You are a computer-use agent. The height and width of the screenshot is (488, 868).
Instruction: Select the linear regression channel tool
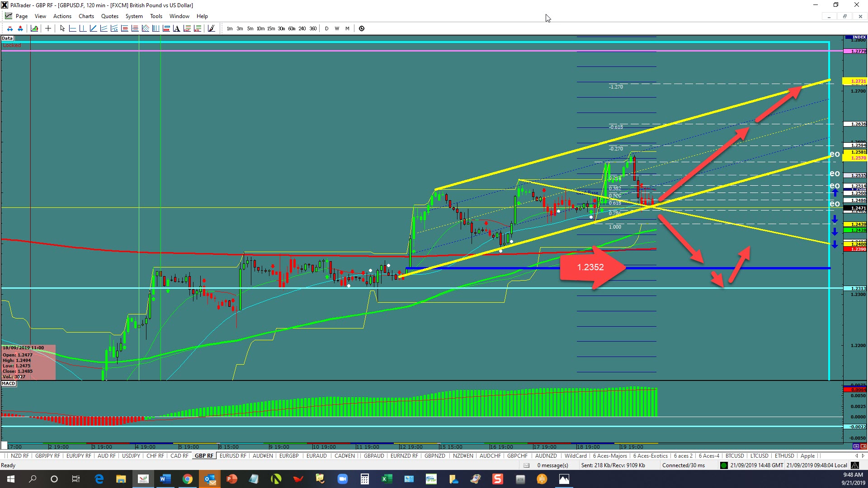(114, 28)
